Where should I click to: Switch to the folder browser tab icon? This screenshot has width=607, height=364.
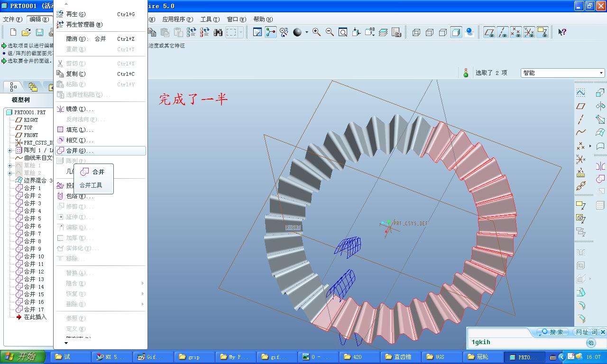(33, 87)
